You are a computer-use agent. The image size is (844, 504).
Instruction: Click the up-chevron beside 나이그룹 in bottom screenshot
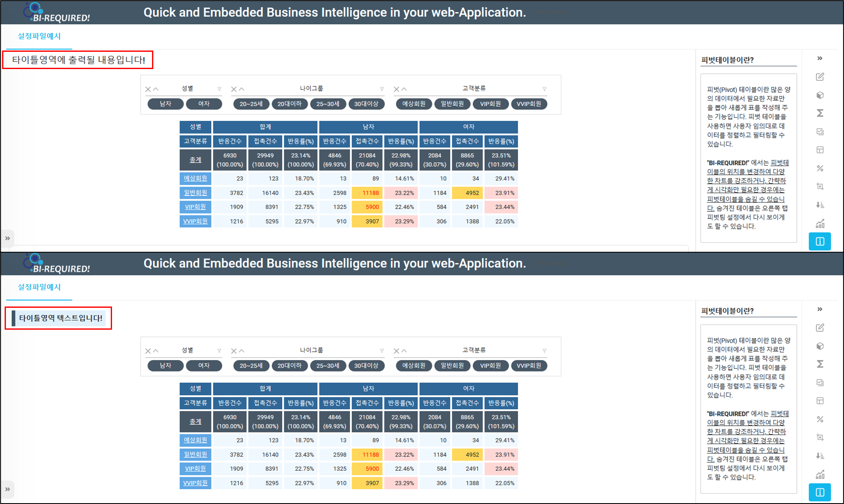coord(241,351)
